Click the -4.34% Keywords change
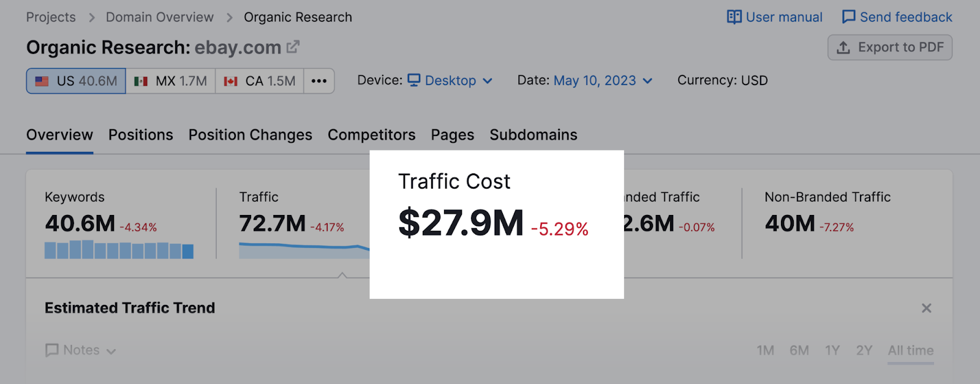The image size is (980, 384). [138, 228]
